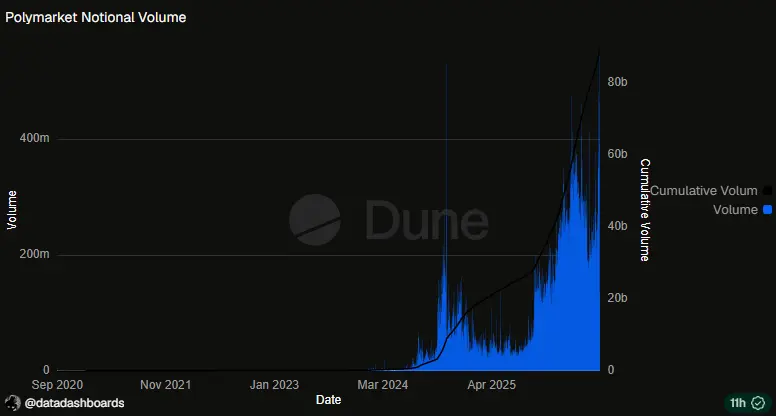Click the Nov 2021 x-axis label
The height and width of the screenshot is (416, 776).
[166, 385]
